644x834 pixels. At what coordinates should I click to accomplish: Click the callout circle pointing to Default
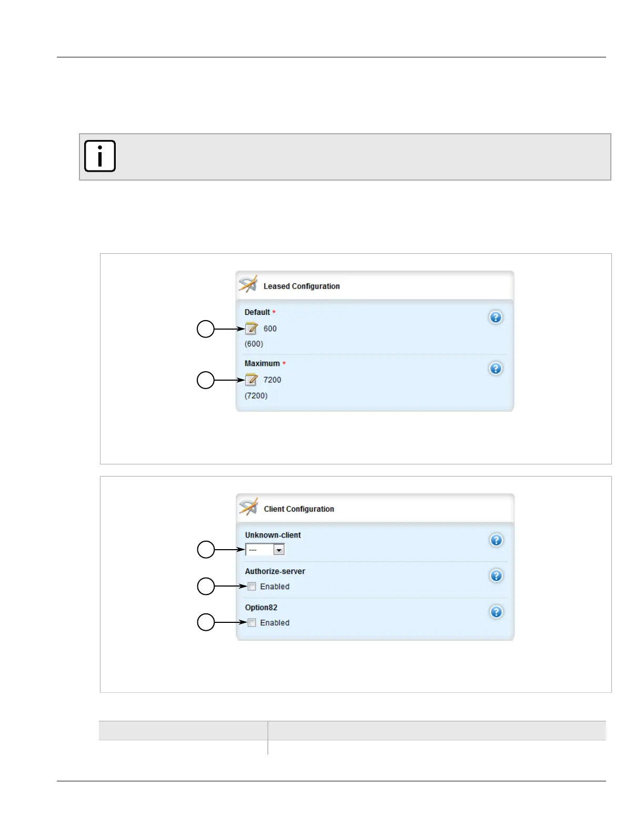[206, 329]
